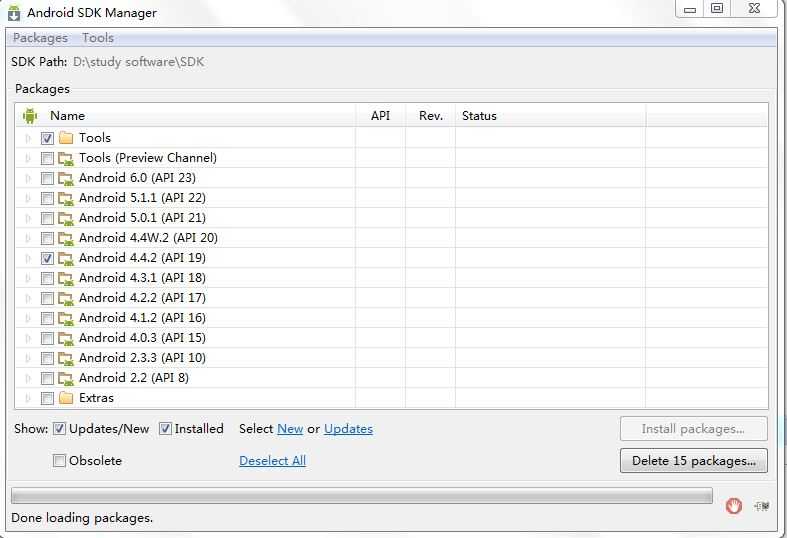Screen dimensions: 787x538
Task: Click the Android 4.1.2 (API 16) package icon
Action: 66,319
